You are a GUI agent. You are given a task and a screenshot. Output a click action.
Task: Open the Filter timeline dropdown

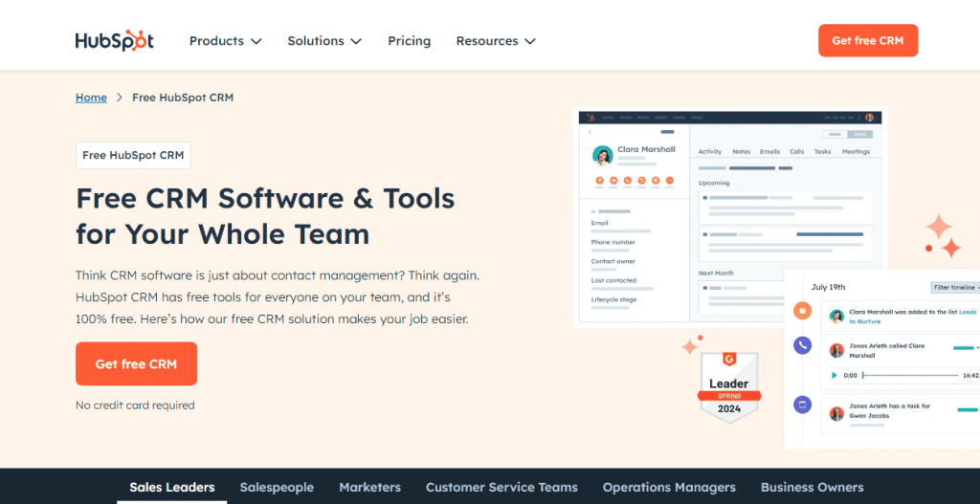956,287
